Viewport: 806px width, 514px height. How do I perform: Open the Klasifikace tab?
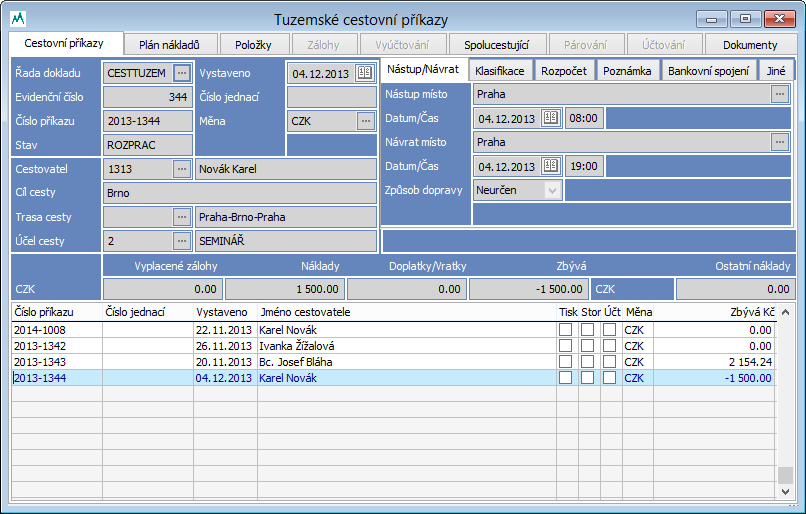pyautogui.click(x=499, y=71)
